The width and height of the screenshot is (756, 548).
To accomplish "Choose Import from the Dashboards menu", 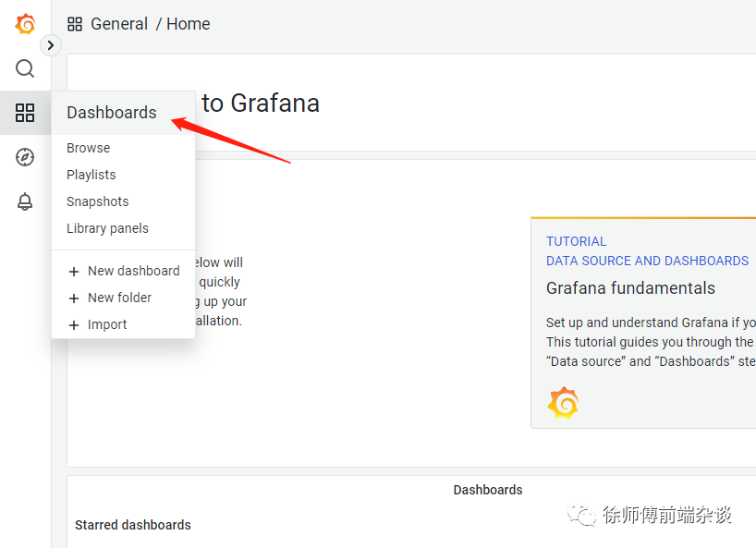I will coord(107,325).
